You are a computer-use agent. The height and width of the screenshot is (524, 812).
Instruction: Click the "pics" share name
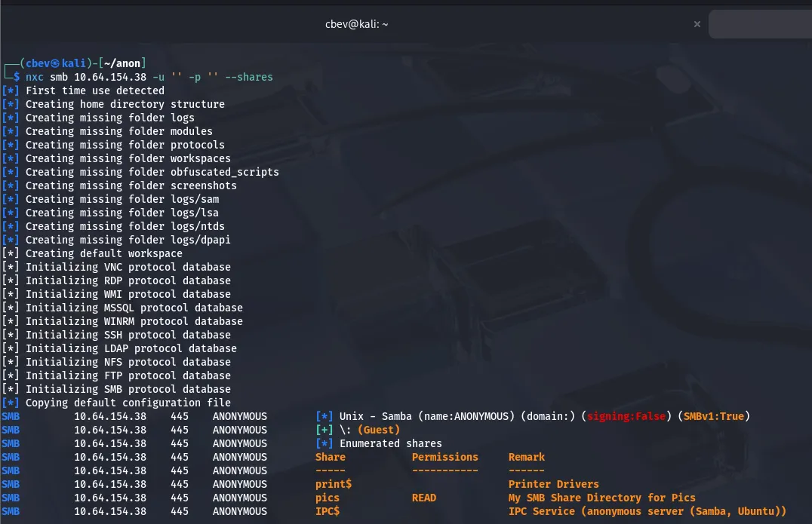(x=328, y=498)
